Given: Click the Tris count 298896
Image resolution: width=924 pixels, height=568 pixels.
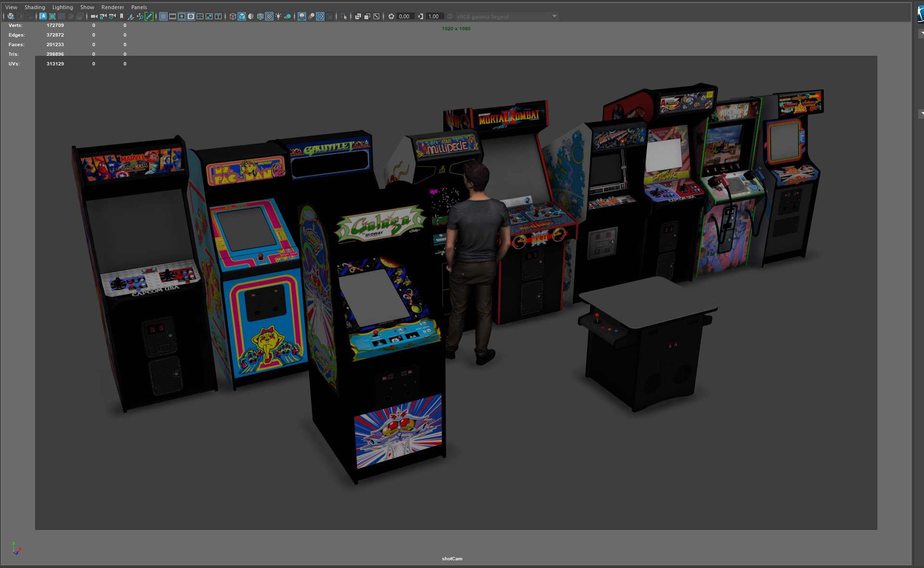Looking at the screenshot, I should pos(55,54).
